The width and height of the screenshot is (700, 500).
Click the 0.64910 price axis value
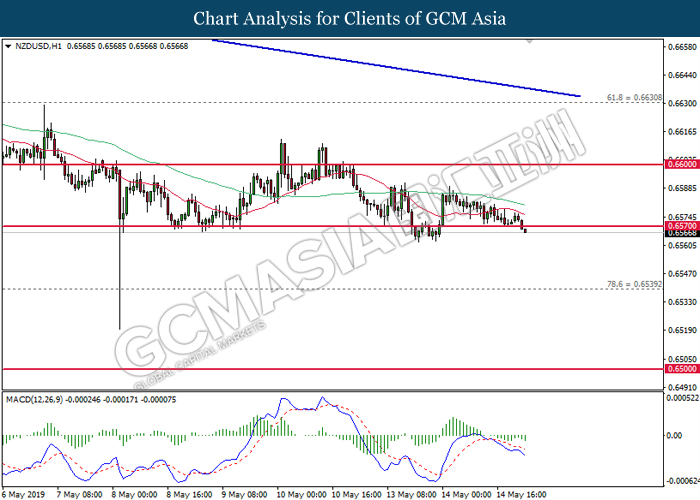(682, 387)
